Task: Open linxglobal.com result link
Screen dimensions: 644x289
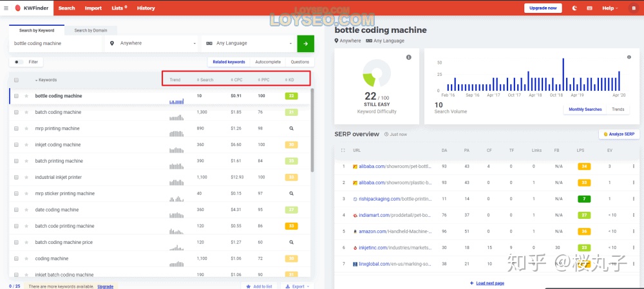Action: point(395,264)
